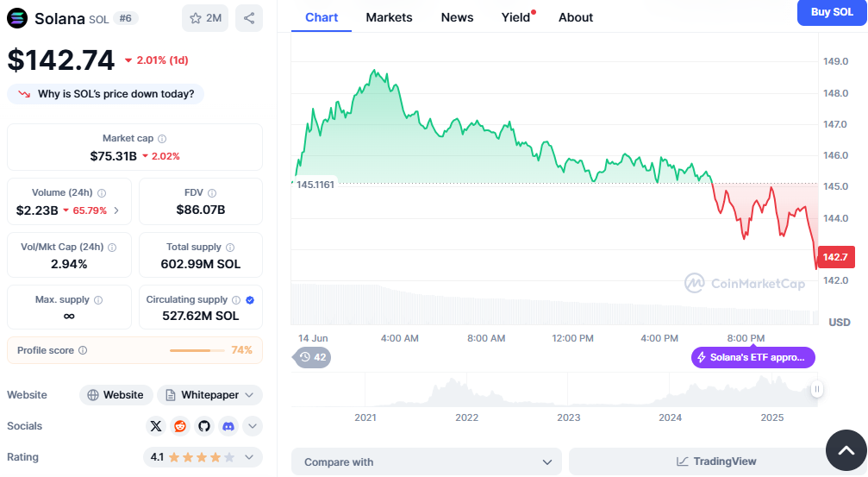868x477 pixels.
Task: Click the timeline range slider handle
Action: tap(816, 389)
